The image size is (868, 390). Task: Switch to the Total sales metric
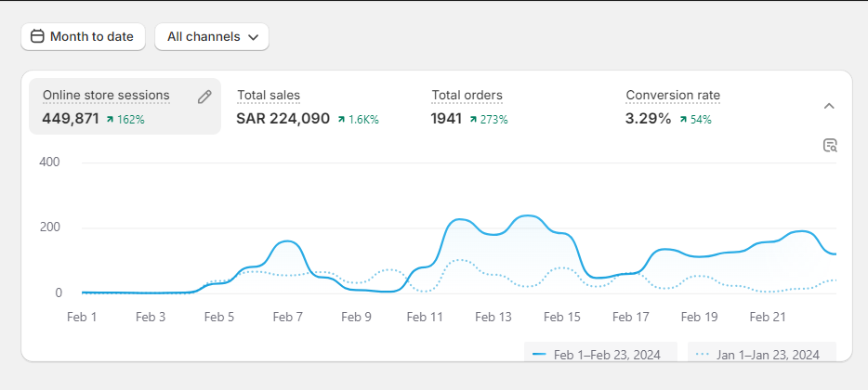[269, 96]
